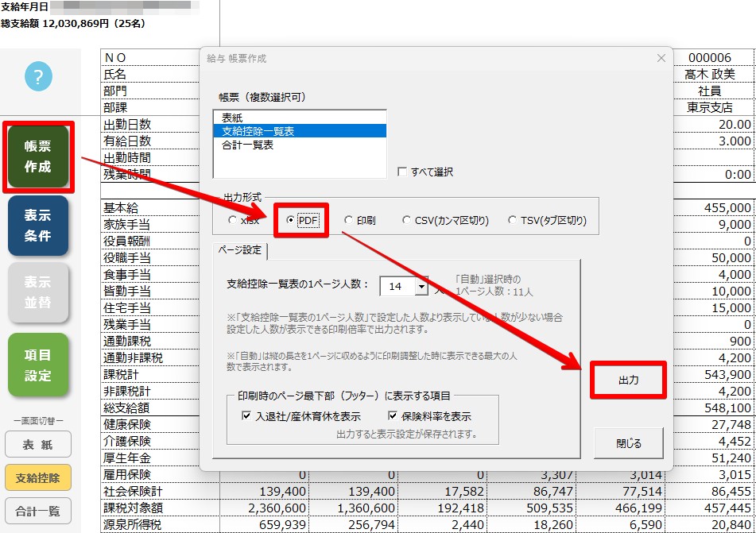This screenshot has width=756, height=533.
Task: Click the 表示並替 gray sidebar button
Action: coord(38,292)
